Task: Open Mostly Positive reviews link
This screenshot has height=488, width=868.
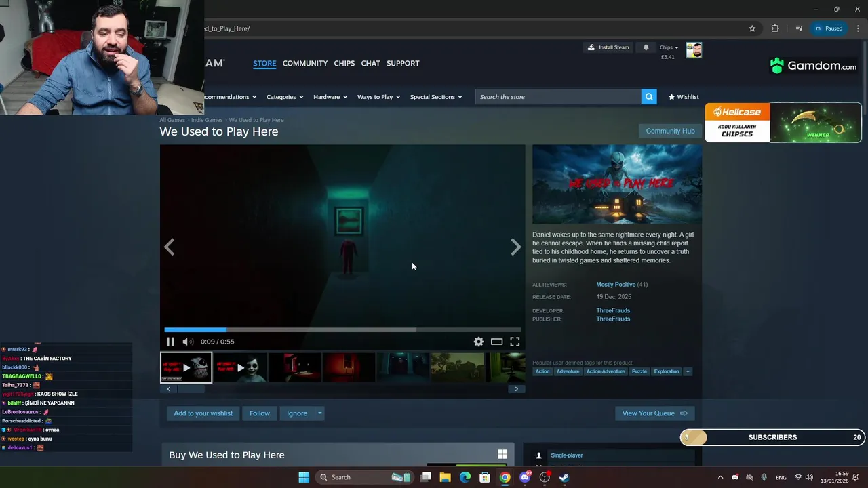Action: tap(616, 285)
